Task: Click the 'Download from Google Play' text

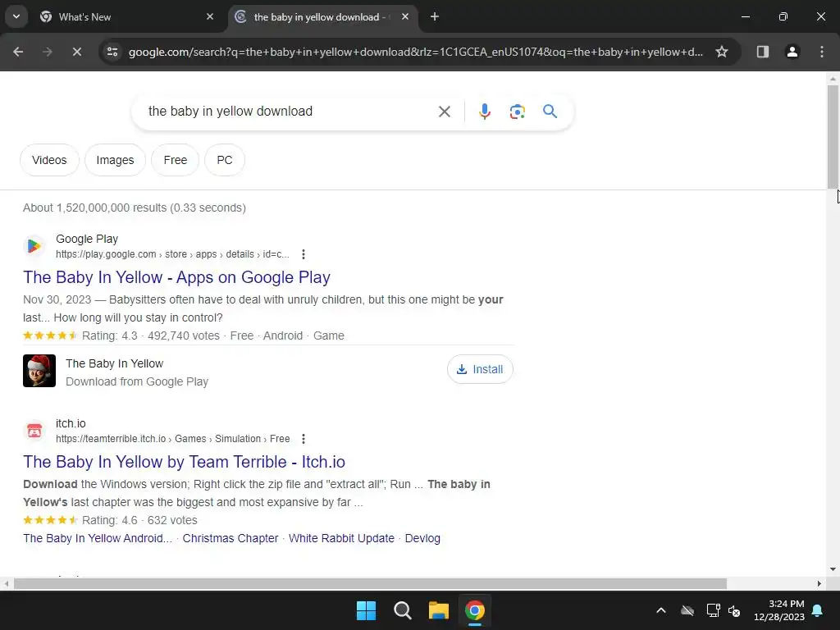Action: (x=137, y=381)
